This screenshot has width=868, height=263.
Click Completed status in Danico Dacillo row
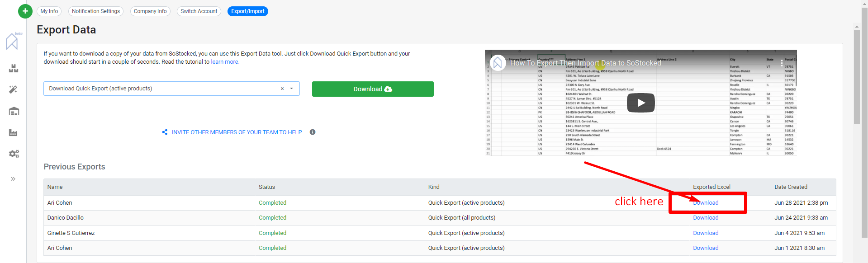(272, 218)
